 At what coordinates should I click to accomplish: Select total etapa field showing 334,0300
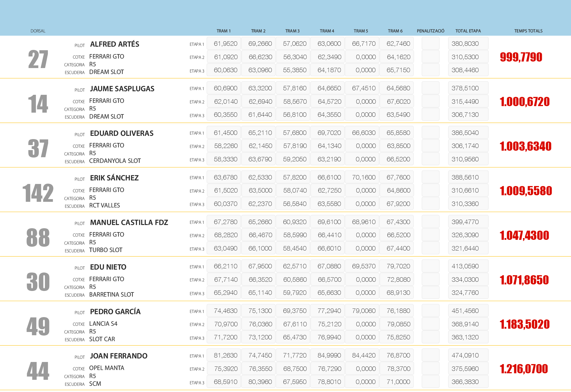click(x=468, y=280)
